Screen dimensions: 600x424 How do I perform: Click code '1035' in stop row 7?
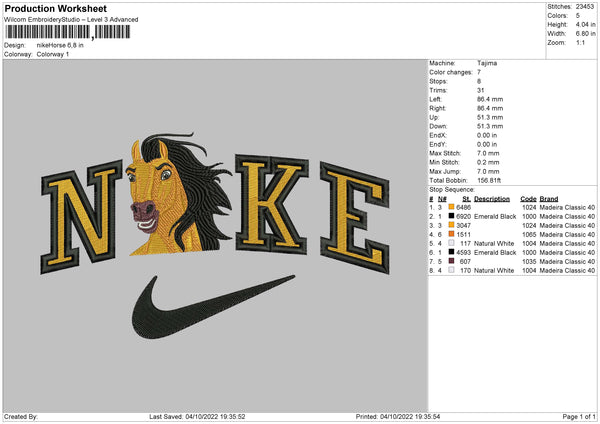pyautogui.click(x=529, y=261)
